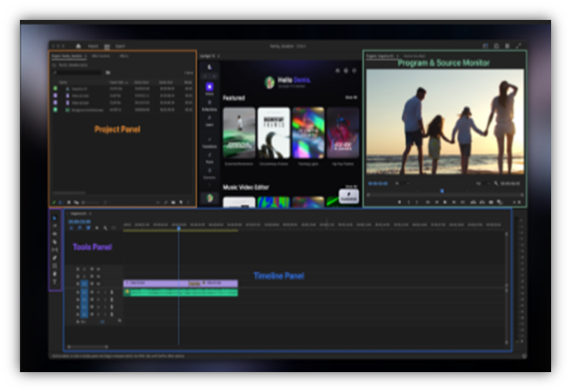Toggle Linked Selection in the timeline header
The width and height of the screenshot is (571, 392).
[89, 228]
